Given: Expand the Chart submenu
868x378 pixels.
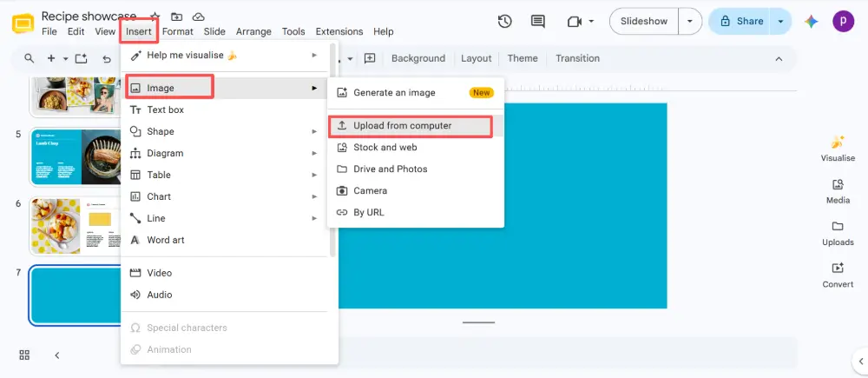Looking at the screenshot, I should point(225,196).
